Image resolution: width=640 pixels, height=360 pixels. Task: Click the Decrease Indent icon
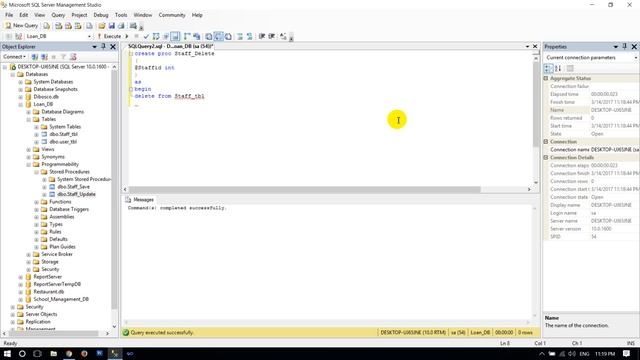(262, 36)
